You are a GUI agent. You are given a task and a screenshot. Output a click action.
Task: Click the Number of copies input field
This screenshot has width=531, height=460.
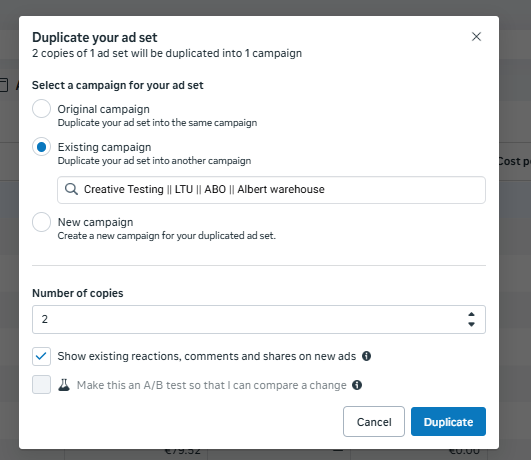pos(259,319)
